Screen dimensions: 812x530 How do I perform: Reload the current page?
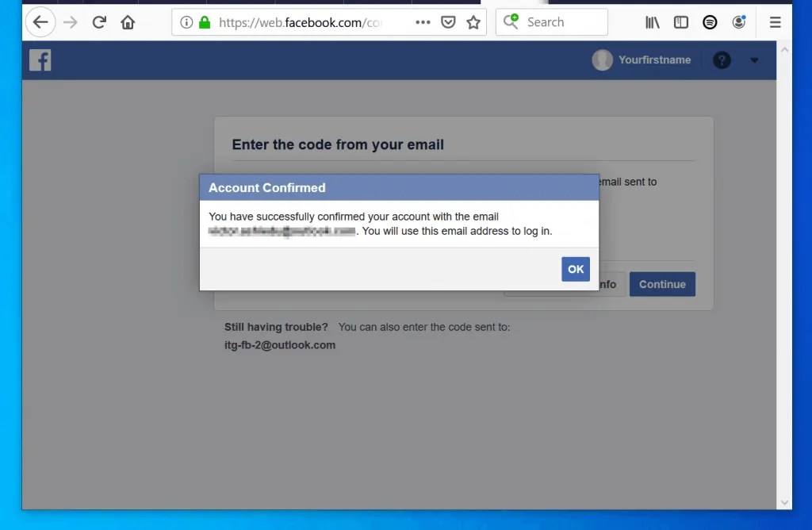tap(98, 21)
